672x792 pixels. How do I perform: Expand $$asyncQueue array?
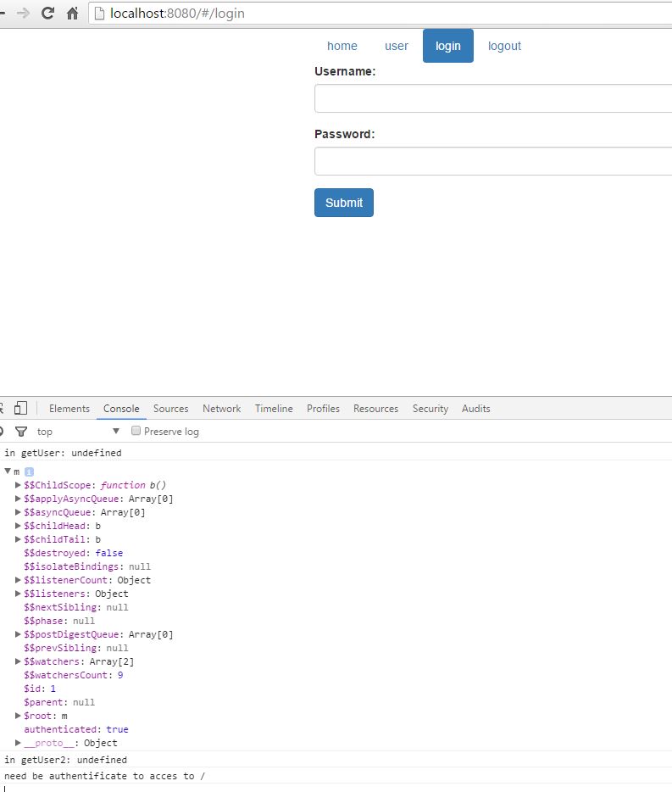click(18, 512)
